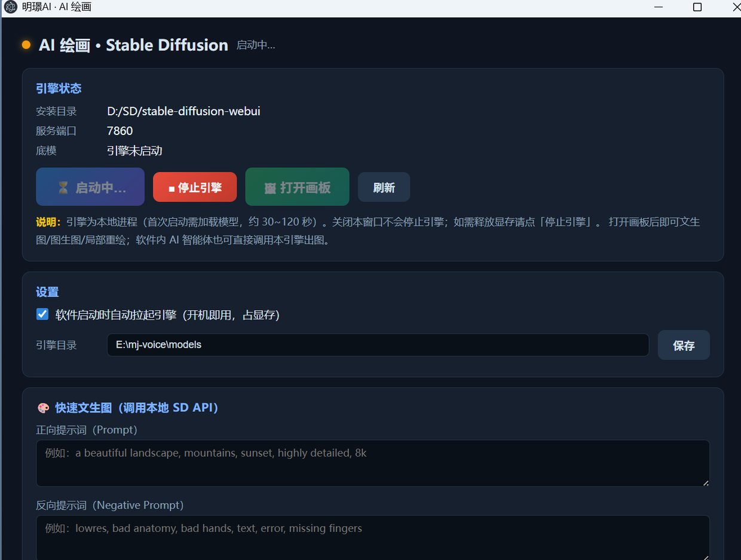The height and width of the screenshot is (560, 741).
Task: Stop the engine with 停止引擎 button
Action: tap(195, 187)
